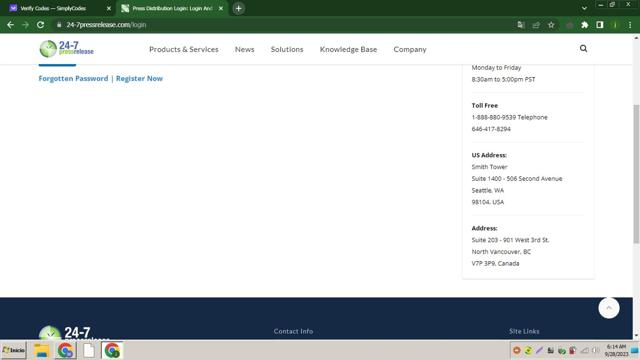This screenshot has width=640, height=360.
Task: Open the search tabs chevron
Action: 584,8
